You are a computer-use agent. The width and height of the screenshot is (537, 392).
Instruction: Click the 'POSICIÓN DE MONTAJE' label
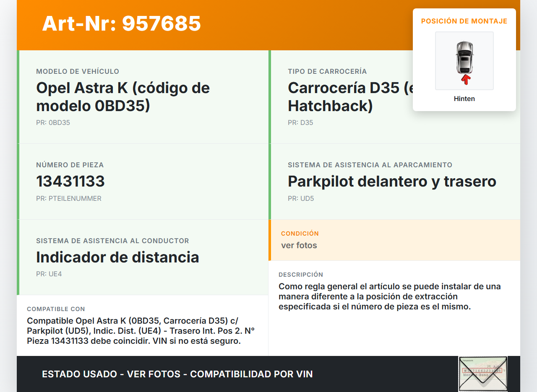coord(464,21)
